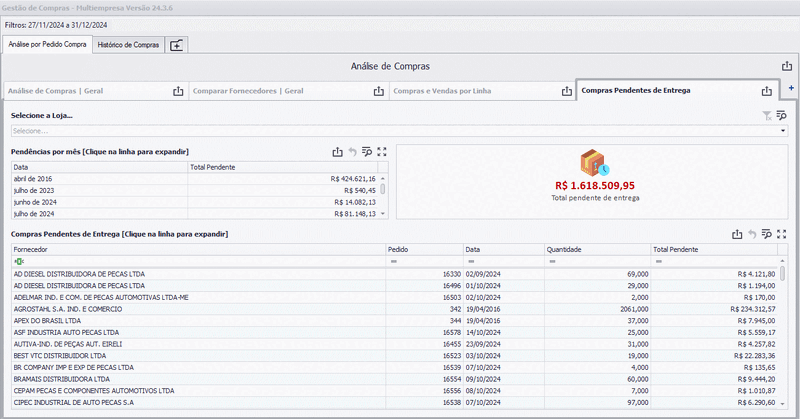Switch to Análise por Pedido Compra tab

[x=47, y=44]
